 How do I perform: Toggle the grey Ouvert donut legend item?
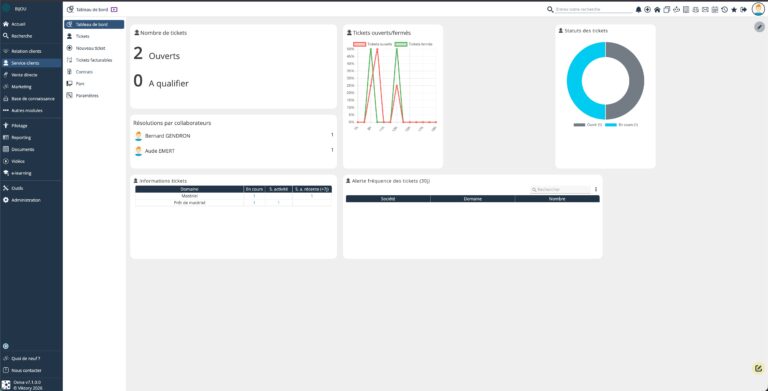[x=587, y=125]
